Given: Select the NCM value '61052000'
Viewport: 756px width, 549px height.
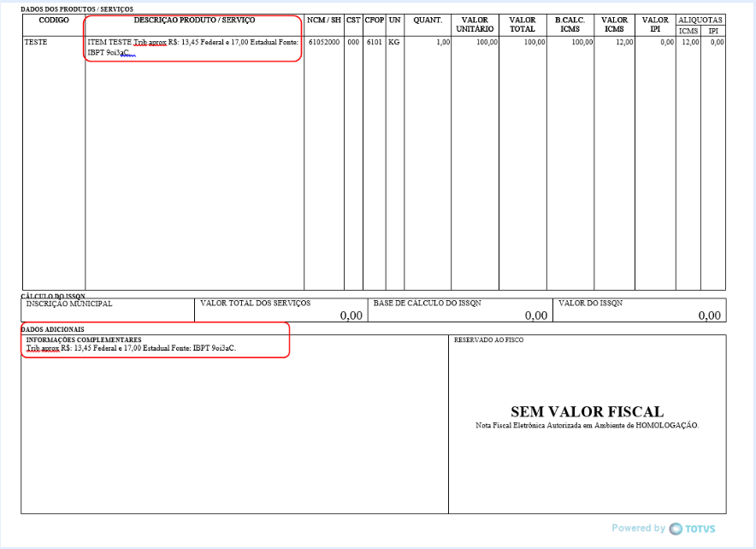Looking at the screenshot, I should pyautogui.click(x=324, y=43).
